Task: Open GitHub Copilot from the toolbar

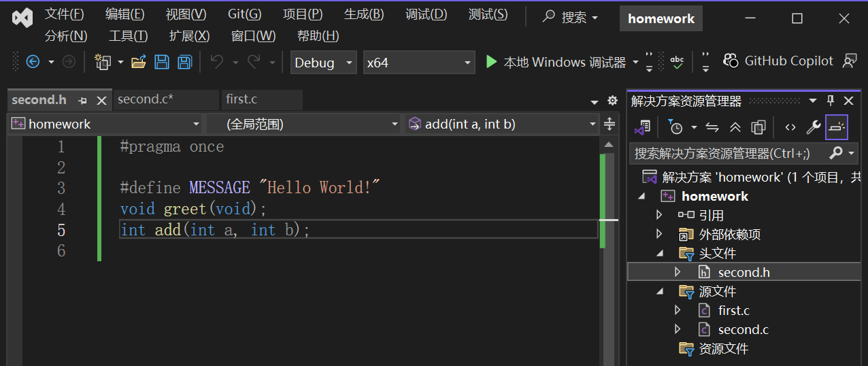Action: tap(778, 61)
